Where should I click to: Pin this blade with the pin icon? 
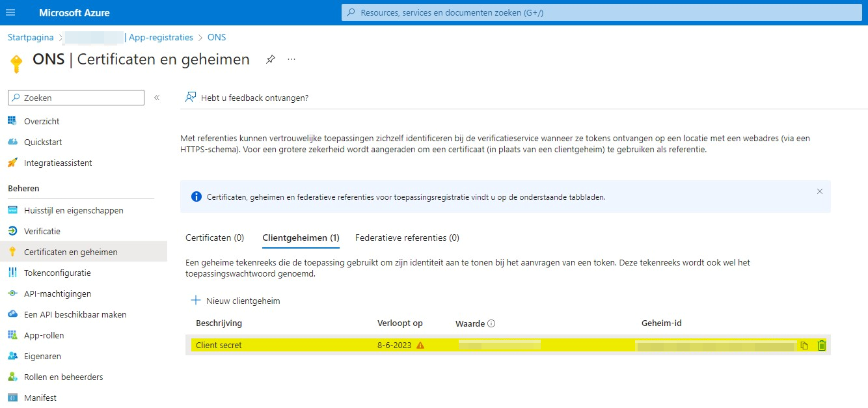click(271, 59)
